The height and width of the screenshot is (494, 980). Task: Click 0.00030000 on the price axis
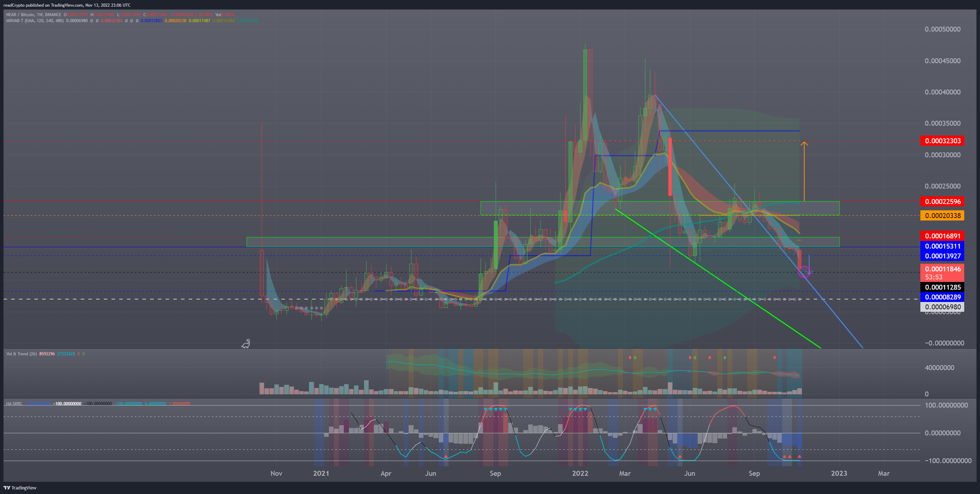(942, 155)
